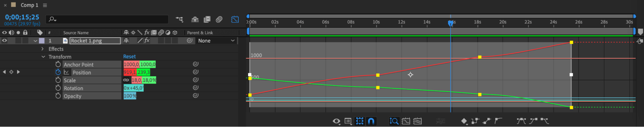Click the Easy Ease keyframe button
This screenshot has height=127, width=644.
tap(521, 121)
